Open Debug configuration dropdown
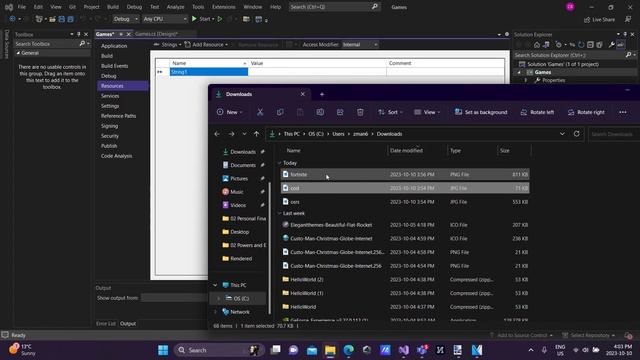 [125, 19]
